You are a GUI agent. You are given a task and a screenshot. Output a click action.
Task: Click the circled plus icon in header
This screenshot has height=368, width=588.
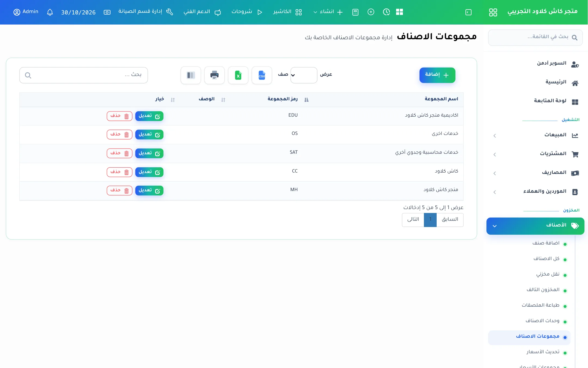[x=371, y=12]
